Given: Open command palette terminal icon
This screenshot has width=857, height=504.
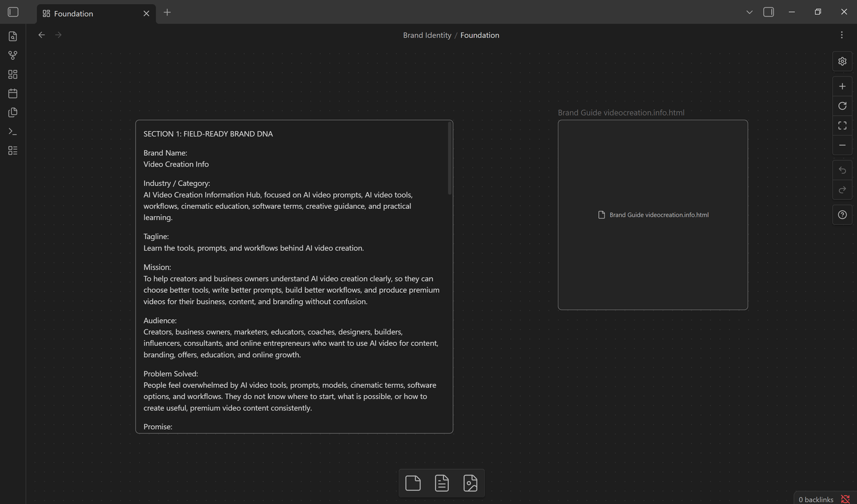Looking at the screenshot, I should [x=13, y=131].
